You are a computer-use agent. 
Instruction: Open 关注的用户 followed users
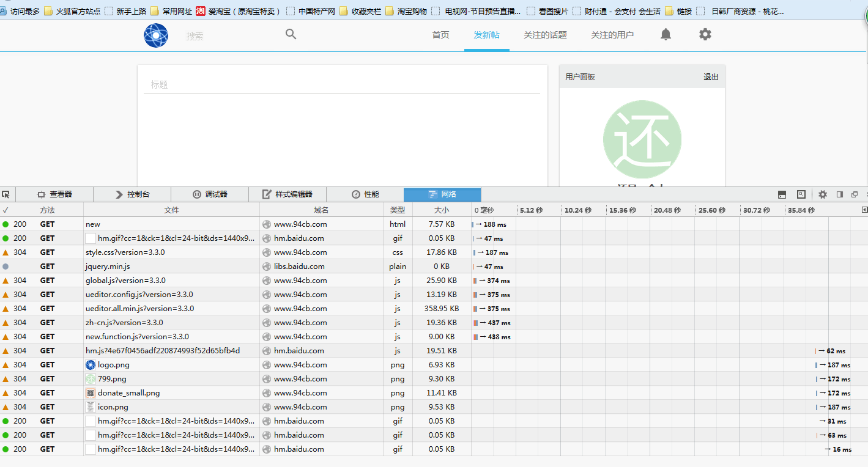tap(612, 35)
